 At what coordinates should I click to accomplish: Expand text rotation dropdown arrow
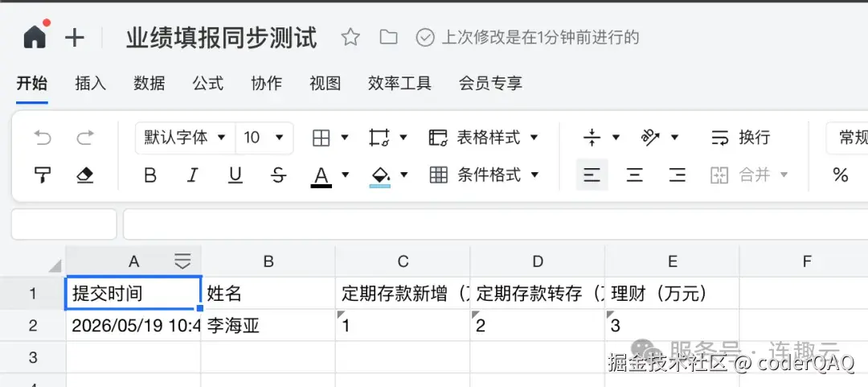pyautogui.click(x=674, y=138)
